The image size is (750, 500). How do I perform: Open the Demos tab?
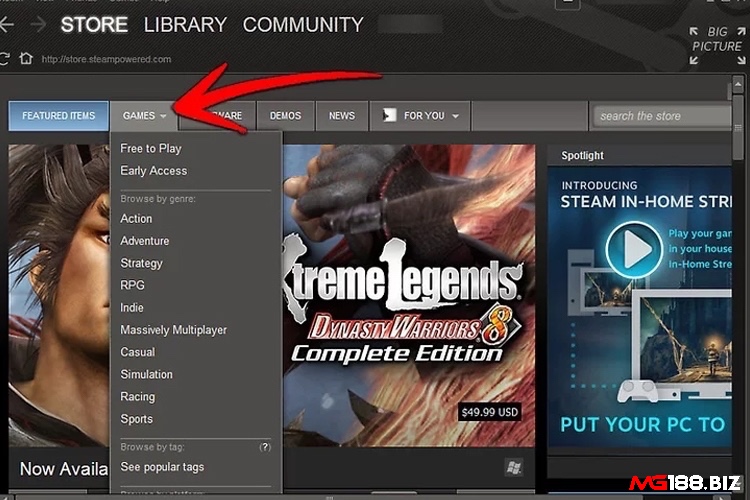(x=286, y=116)
